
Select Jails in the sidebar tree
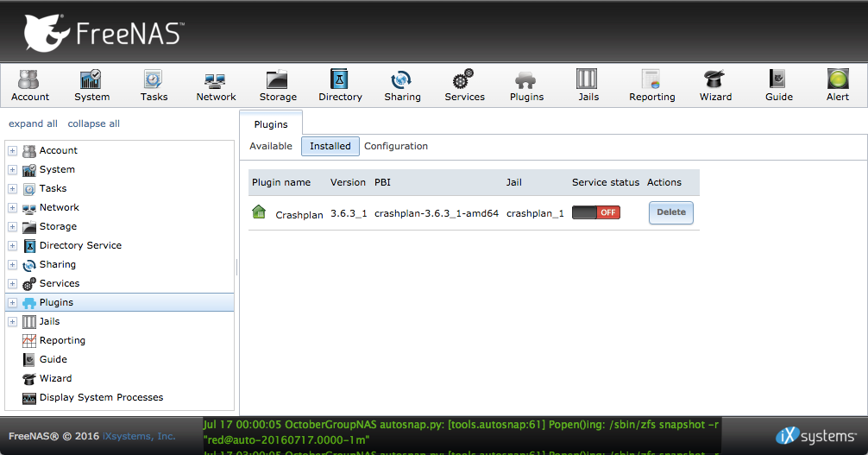[49, 321]
